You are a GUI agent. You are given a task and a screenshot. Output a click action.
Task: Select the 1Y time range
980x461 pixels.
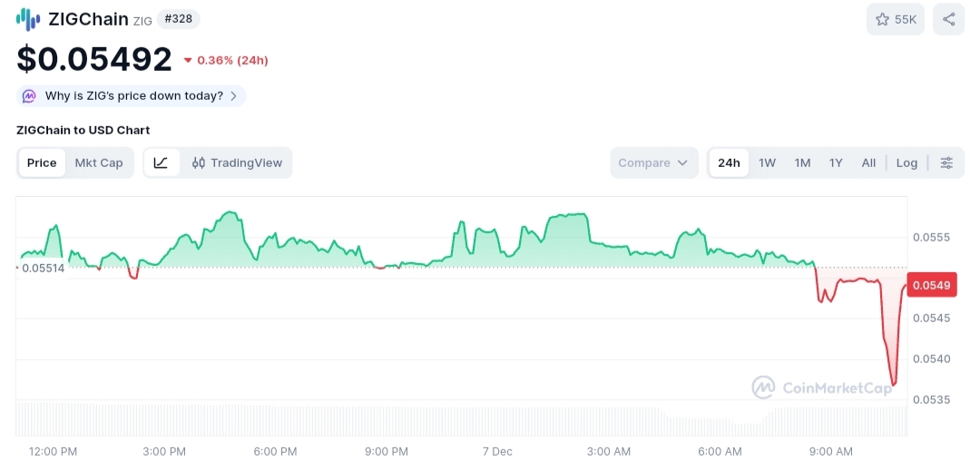coord(836,163)
